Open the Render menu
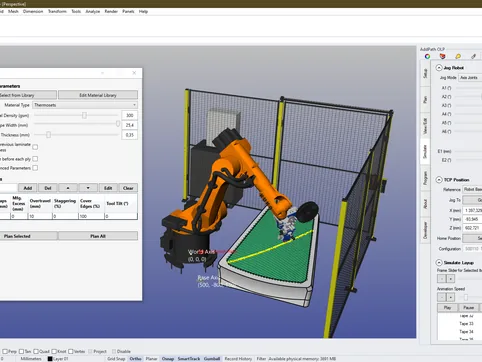Viewport: 482px width, 362px height. 111,11
